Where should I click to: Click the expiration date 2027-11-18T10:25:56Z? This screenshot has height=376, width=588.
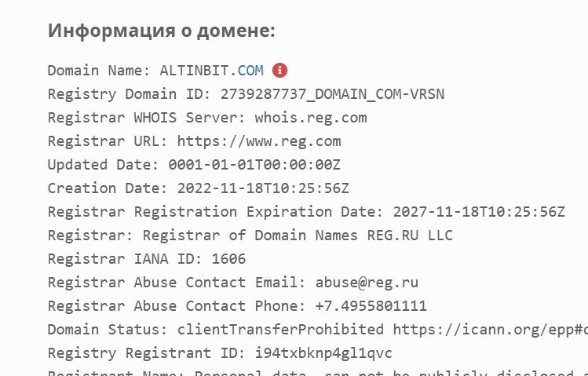[479, 212]
